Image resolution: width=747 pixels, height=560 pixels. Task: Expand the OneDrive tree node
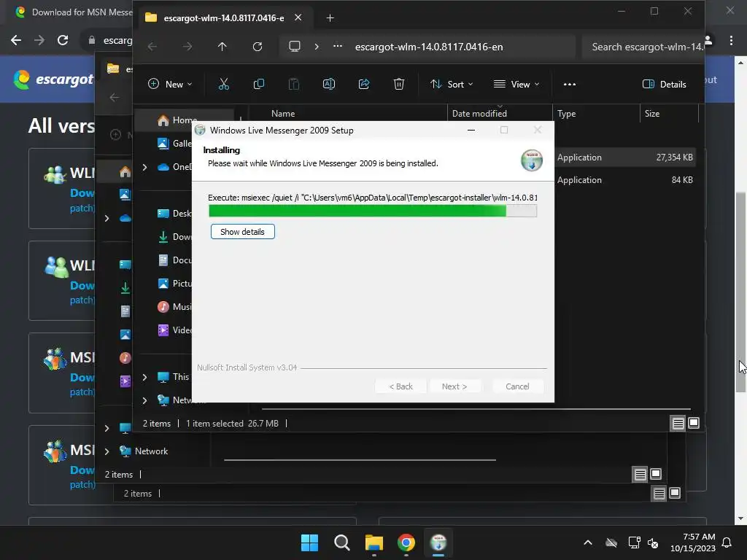coord(144,167)
